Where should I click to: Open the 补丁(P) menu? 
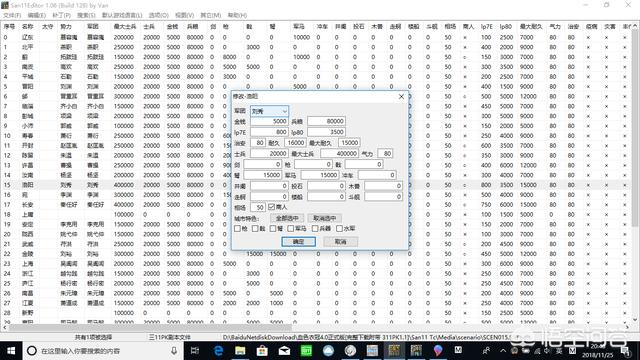pyautogui.click(x=61, y=15)
